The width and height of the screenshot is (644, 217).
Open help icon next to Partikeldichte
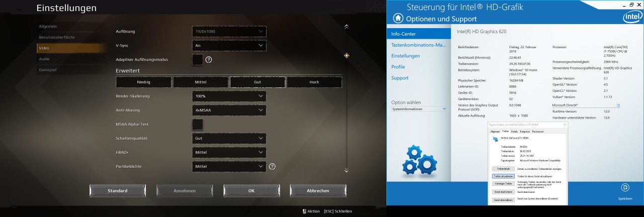click(x=272, y=166)
